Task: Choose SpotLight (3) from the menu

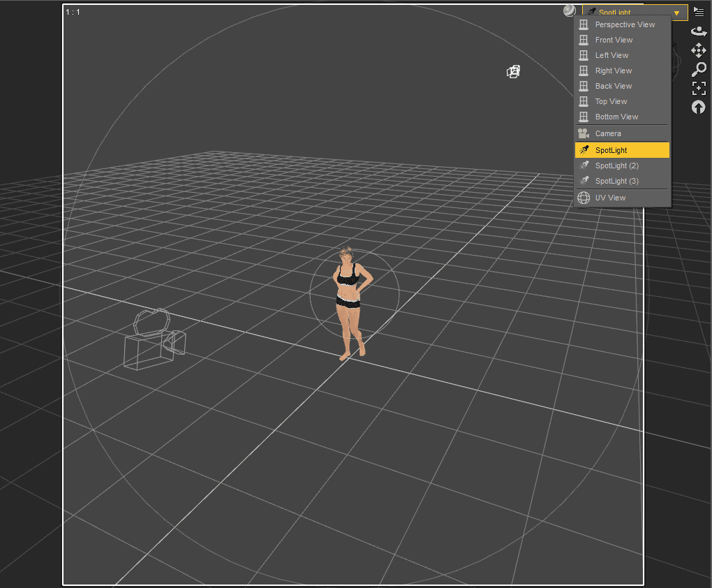Action: 616,181
